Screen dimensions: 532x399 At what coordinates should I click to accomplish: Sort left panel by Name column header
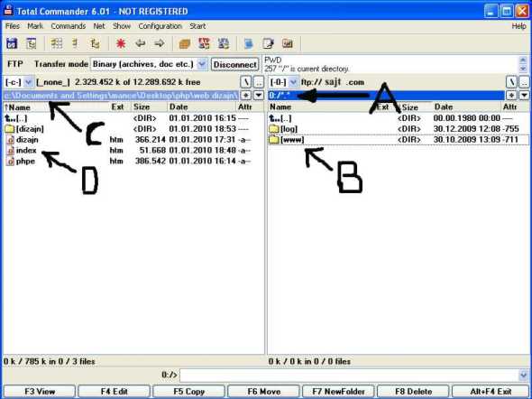pos(56,107)
